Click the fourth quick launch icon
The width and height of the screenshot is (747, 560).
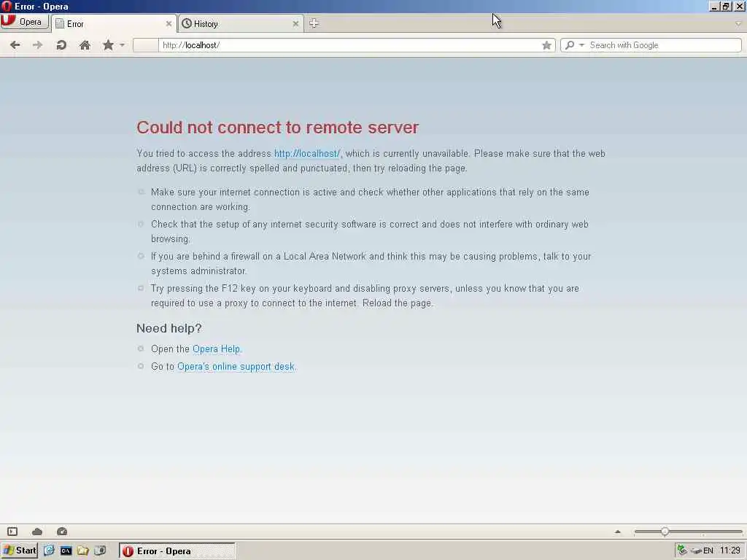point(99,551)
